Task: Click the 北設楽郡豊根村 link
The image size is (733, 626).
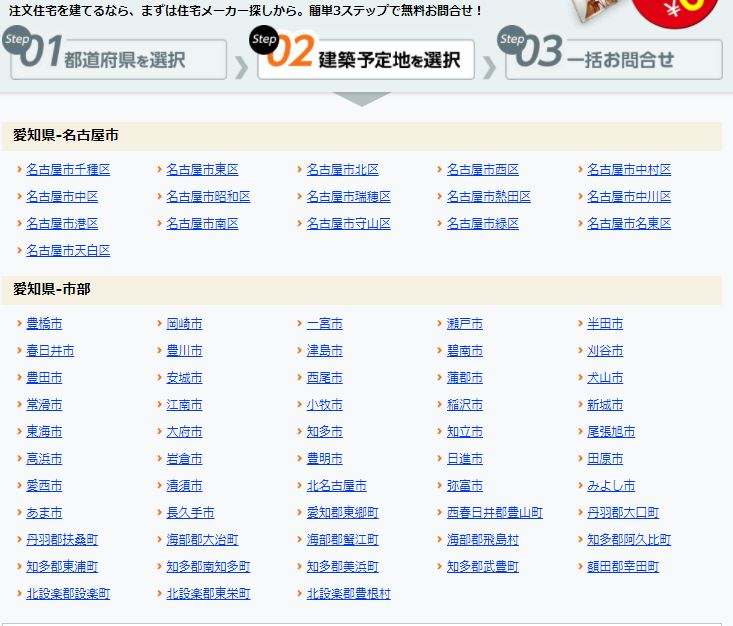Action: [348, 594]
